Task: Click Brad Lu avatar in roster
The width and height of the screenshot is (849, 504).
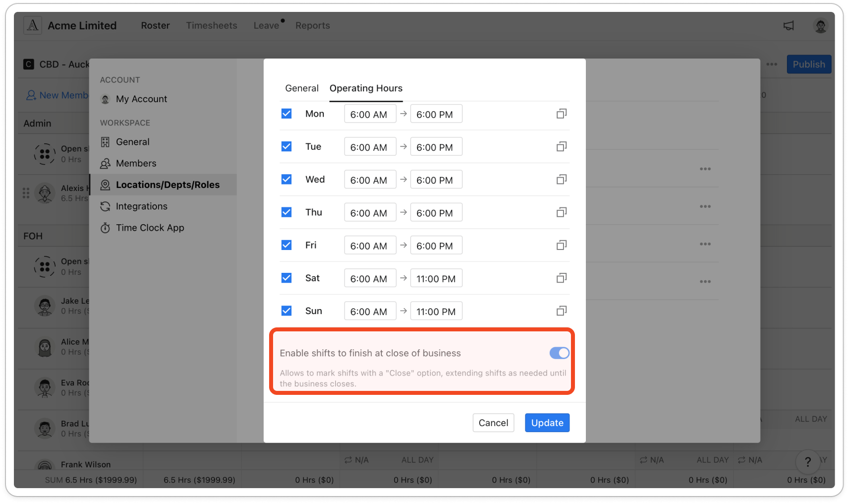Action: 45,429
